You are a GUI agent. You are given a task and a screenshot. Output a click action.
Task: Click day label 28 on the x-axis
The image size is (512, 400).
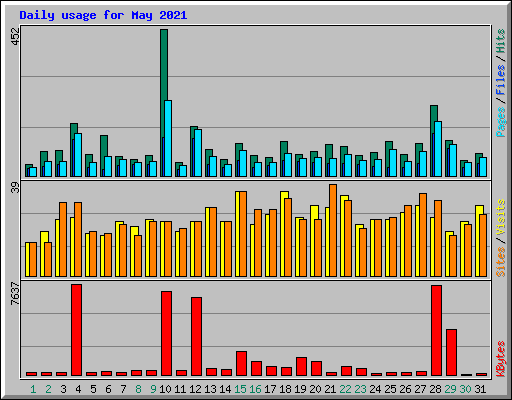pyautogui.click(x=435, y=389)
